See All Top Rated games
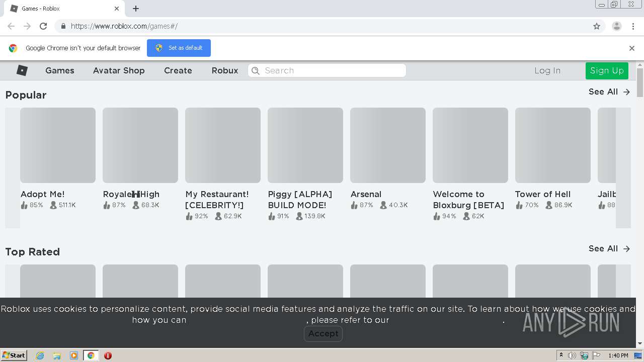Viewport: 644px width, 362px height. click(609, 248)
